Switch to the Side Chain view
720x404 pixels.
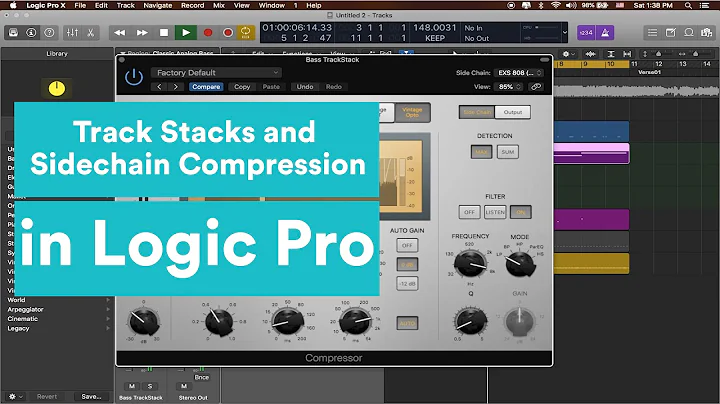pyautogui.click(x=477, y=112)
